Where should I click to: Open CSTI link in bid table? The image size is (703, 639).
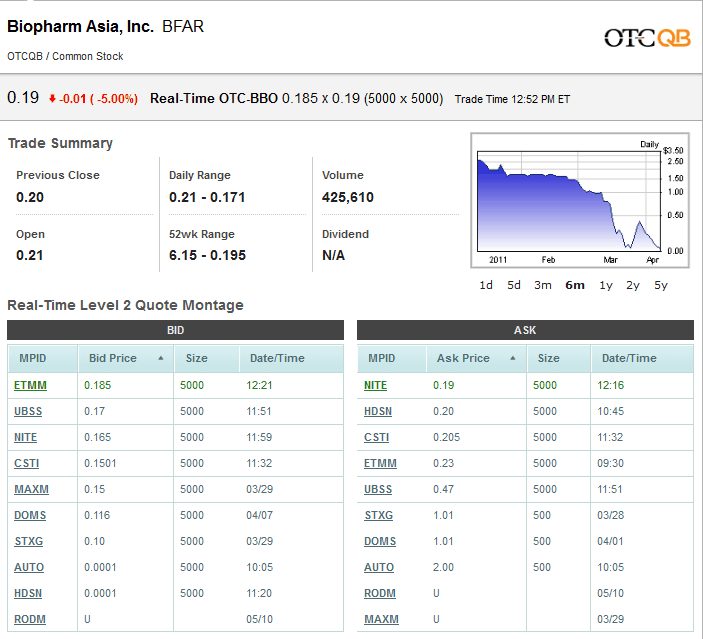click(x=28, y=463)
